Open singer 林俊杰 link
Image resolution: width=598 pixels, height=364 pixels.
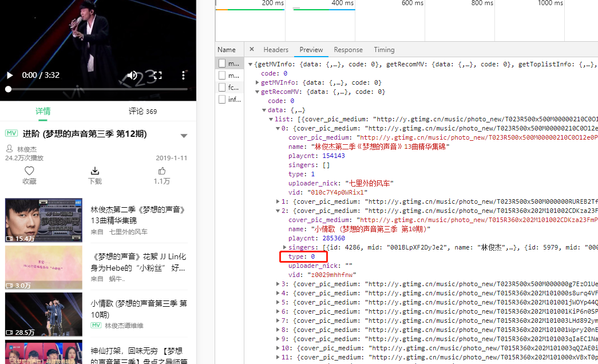point(27,149)
